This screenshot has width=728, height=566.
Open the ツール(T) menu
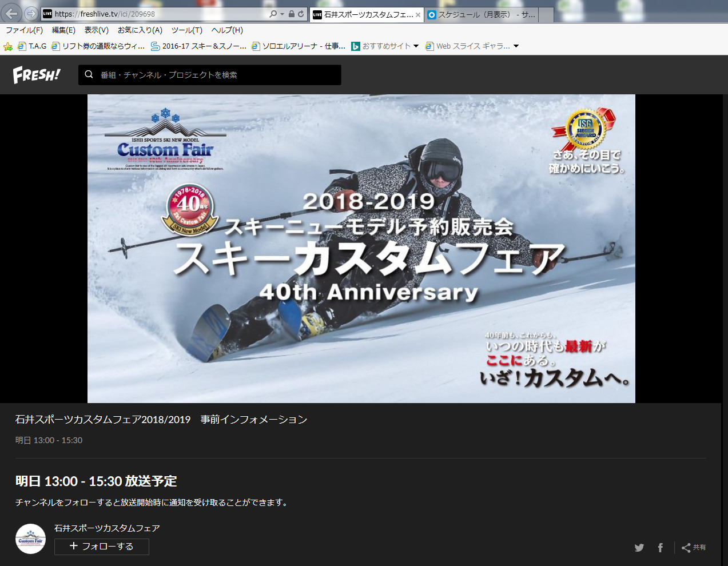[187, 30]
